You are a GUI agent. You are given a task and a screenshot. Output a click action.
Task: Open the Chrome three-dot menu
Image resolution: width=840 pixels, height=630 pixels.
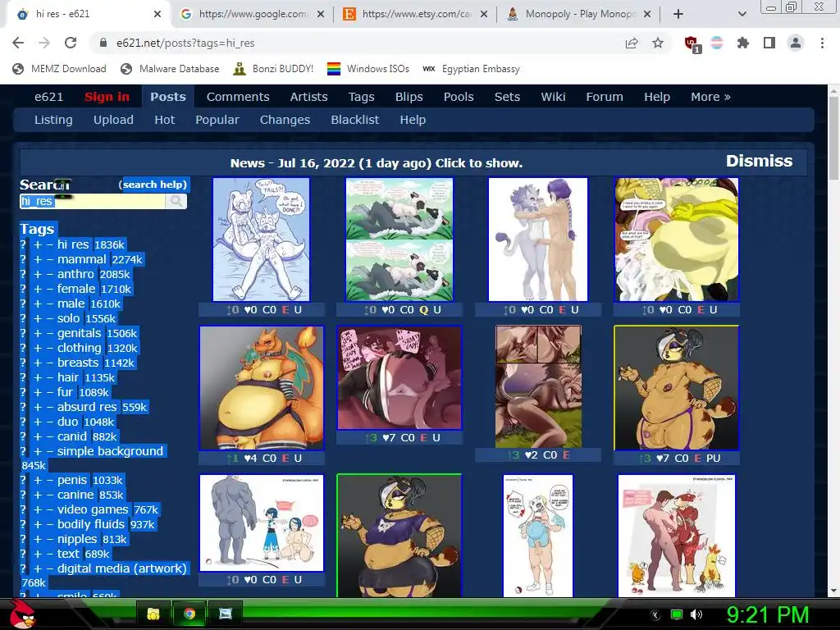[x=822, y=43]
